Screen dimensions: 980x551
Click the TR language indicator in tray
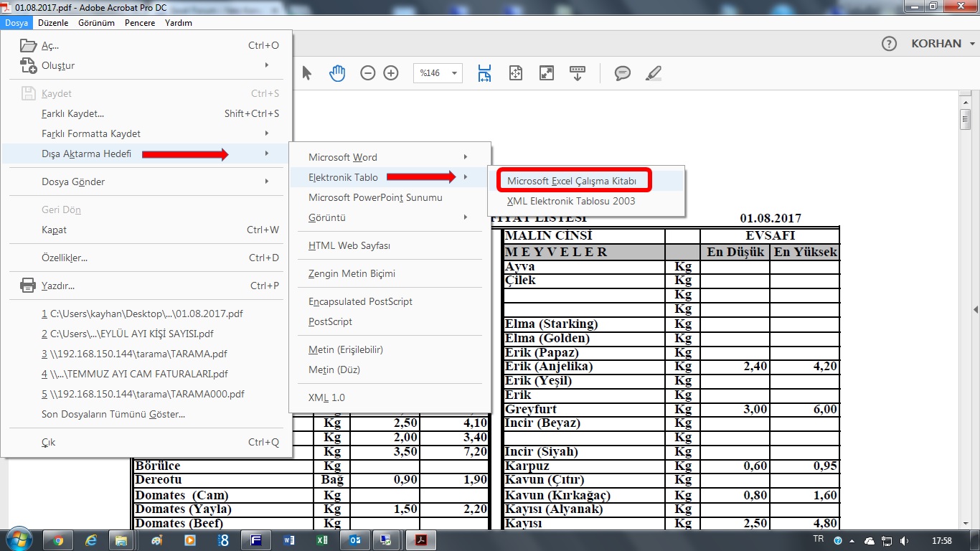(x=818, y=539)
